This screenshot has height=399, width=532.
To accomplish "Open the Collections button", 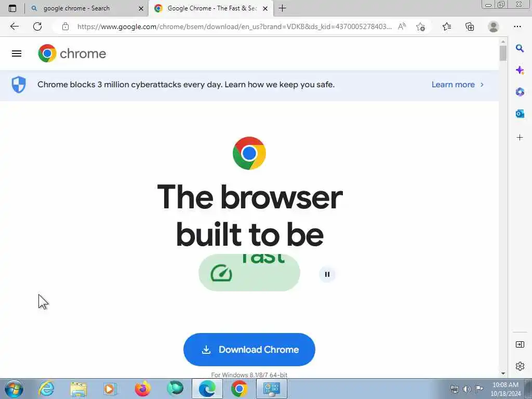I will pos(470,26).
